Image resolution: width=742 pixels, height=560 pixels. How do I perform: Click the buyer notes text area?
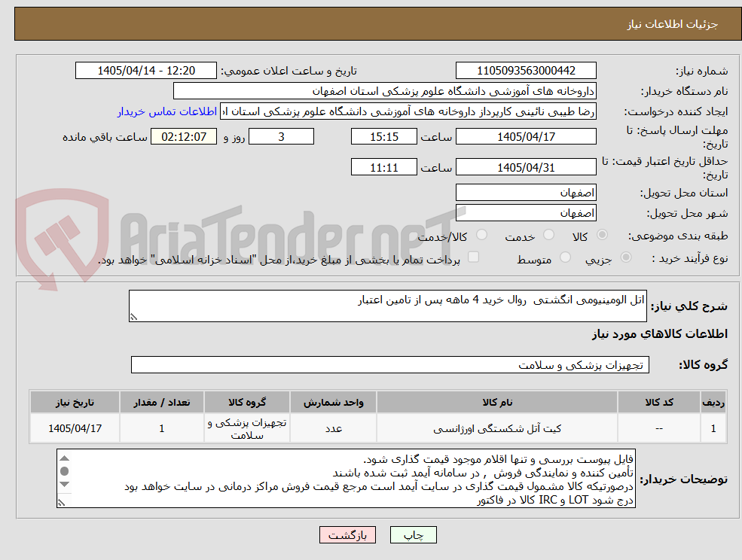pos(346,479)
